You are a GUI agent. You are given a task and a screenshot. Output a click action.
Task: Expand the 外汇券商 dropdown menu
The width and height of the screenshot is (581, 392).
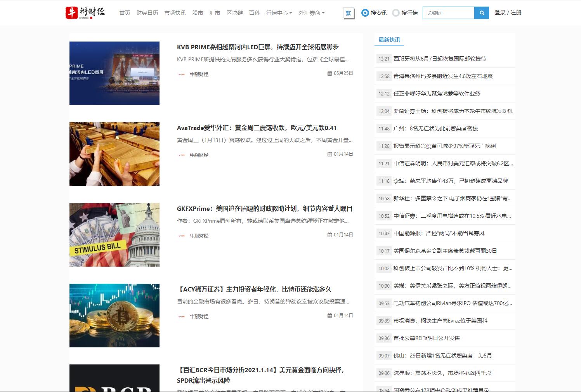[311, 13]
